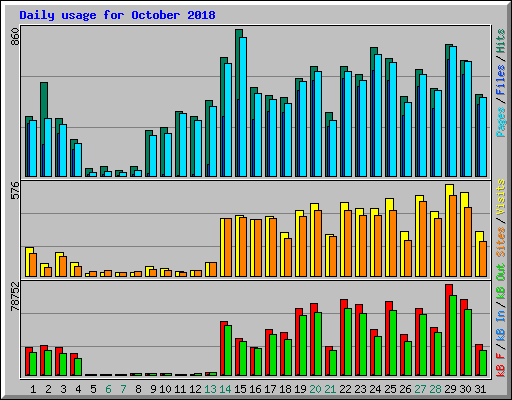
Task: Click day label "29" on the x-axis
Action: click(450, 389)
